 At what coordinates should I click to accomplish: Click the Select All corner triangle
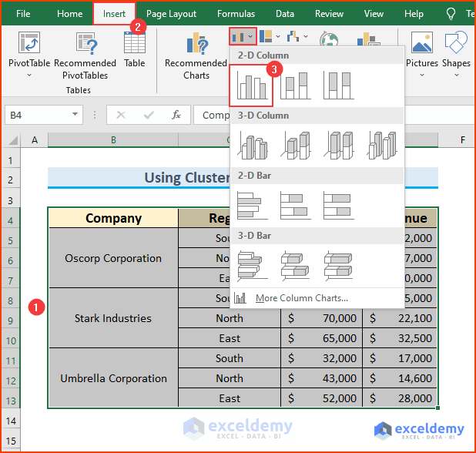point(13,140)
